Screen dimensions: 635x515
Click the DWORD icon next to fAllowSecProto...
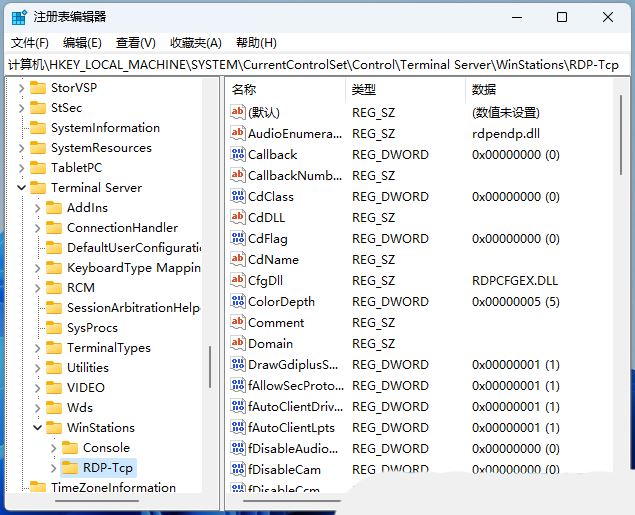click(238, 385)
